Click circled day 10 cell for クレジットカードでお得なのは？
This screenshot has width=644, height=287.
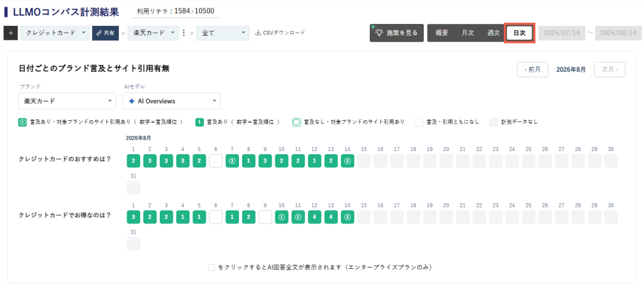tap(282, 217)
